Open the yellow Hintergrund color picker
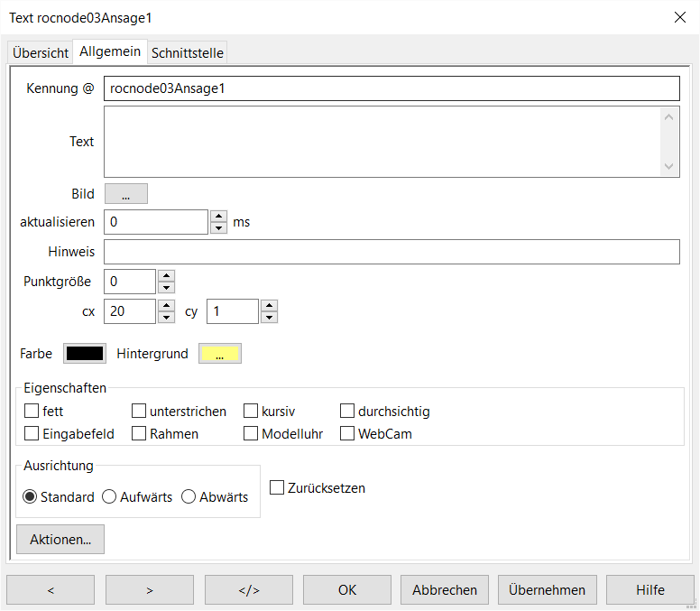Screen dimensions: 700x611 tap(219, 354)
